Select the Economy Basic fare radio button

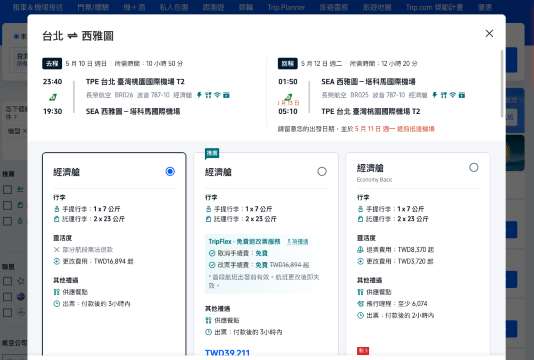[474, 167]
